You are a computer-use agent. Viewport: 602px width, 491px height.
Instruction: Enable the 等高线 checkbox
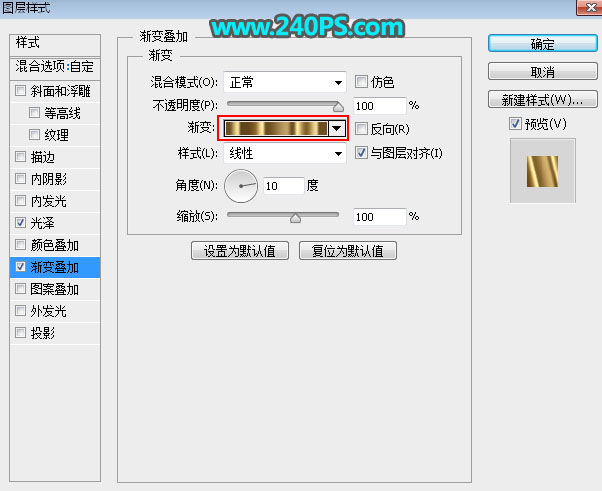click(x=35, y=112)
